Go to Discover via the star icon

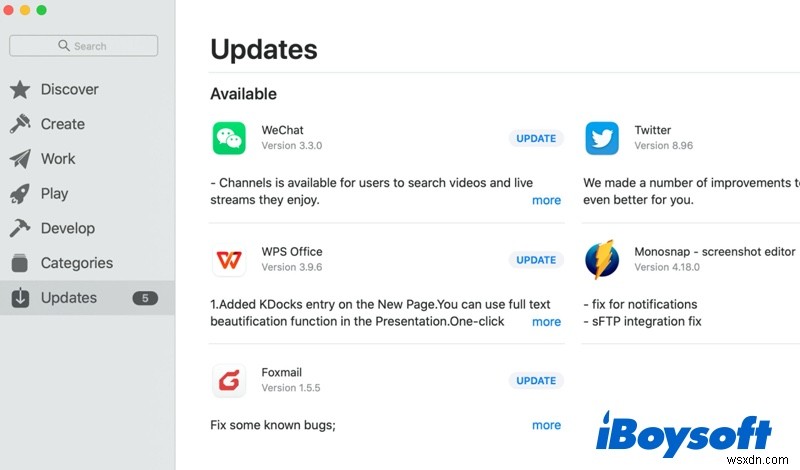[20, 89]
